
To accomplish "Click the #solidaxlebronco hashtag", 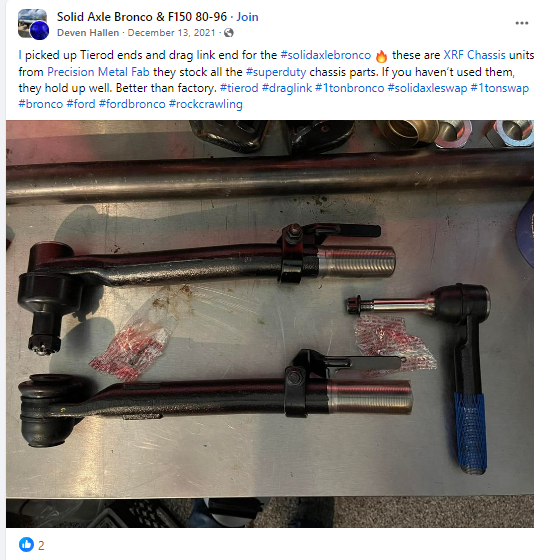I will [326, 55].
